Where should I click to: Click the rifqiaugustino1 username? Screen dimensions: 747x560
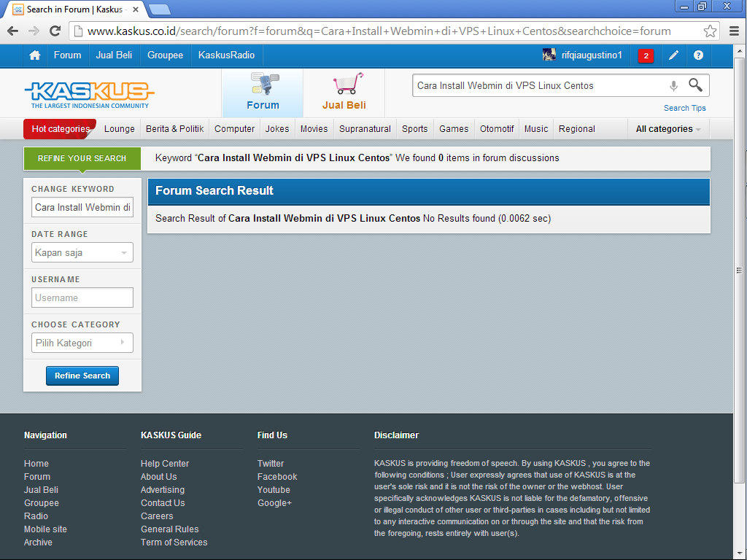tap(592, 55)
